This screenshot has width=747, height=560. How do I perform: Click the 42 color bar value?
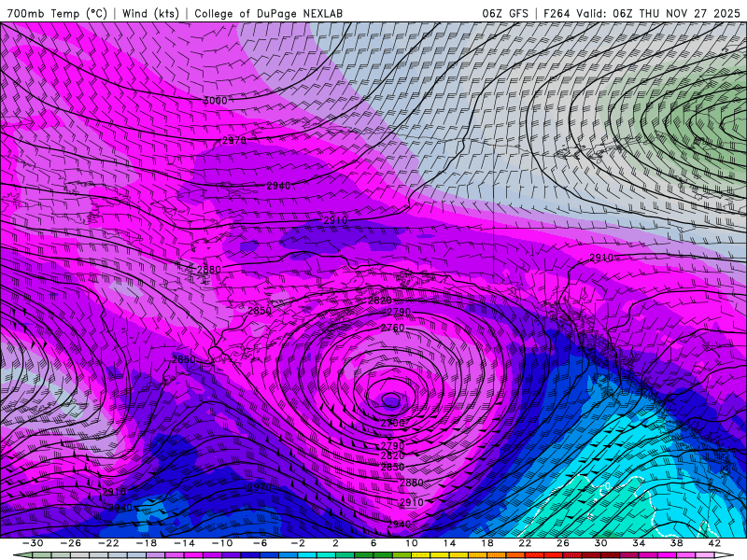[714, 543]
